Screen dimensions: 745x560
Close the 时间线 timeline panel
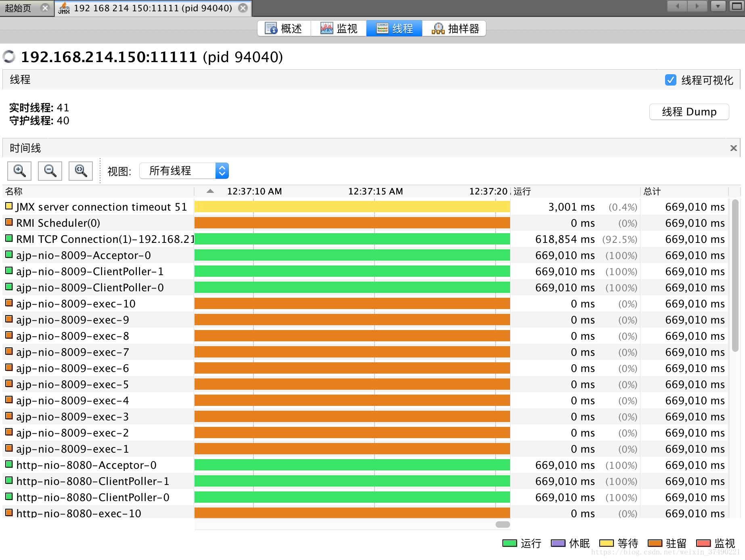[734, 148]
